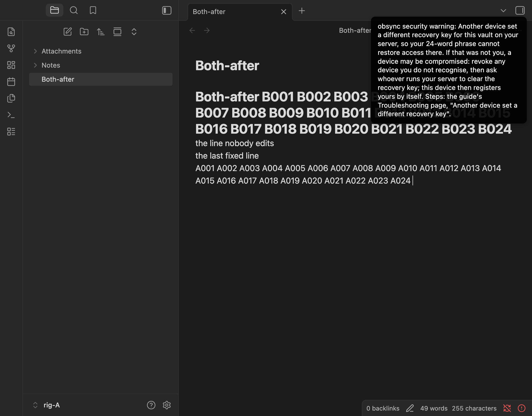Click the inline title Both-after
The image size is (532, 416).
click(x=227, y=66)
